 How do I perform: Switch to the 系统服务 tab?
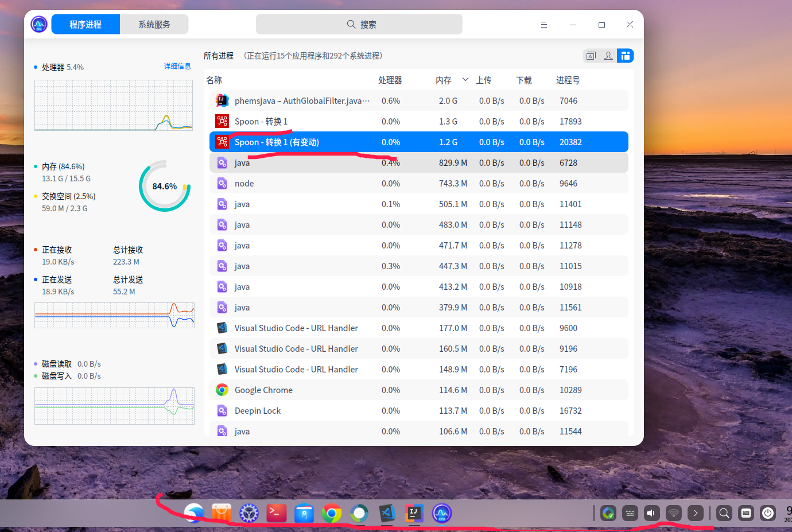point(154,24)
